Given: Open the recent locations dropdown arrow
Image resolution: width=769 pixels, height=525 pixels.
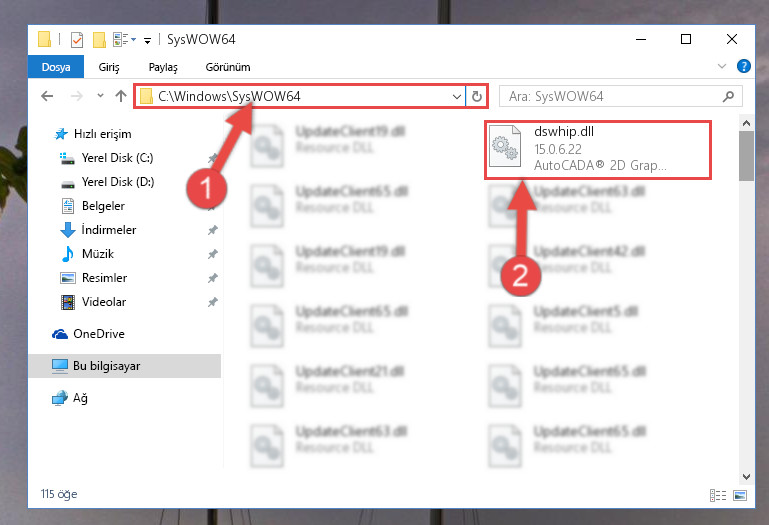Looking at the screenshot, I should click(100, 96).
